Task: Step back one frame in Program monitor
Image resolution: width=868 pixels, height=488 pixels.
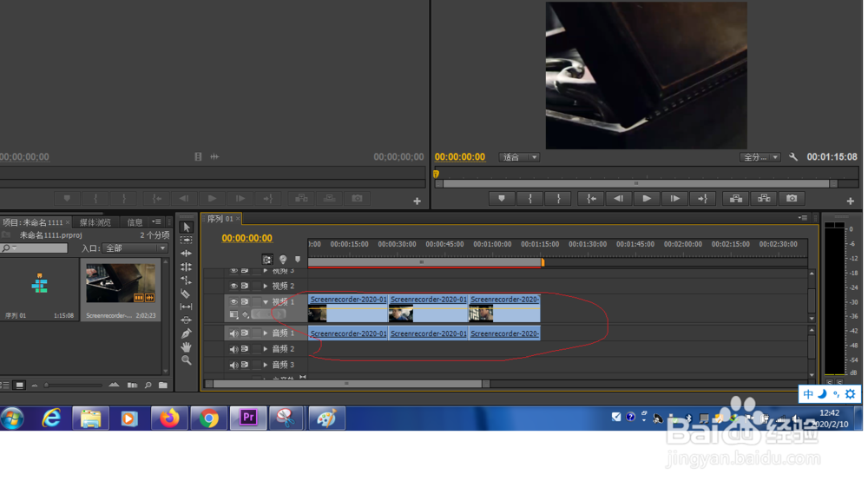Action: [618, 198]
